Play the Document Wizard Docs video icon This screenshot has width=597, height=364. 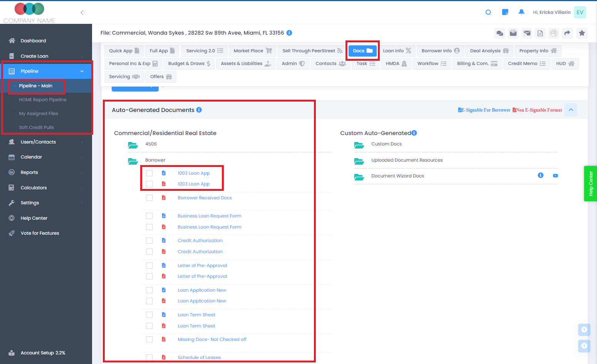tap(555, 176)
